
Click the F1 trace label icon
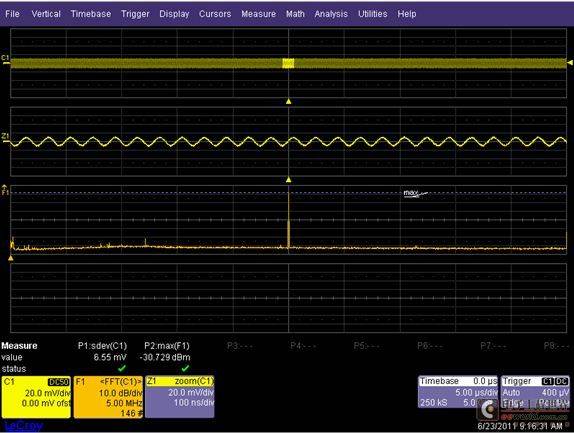click(x=5, y=190)
